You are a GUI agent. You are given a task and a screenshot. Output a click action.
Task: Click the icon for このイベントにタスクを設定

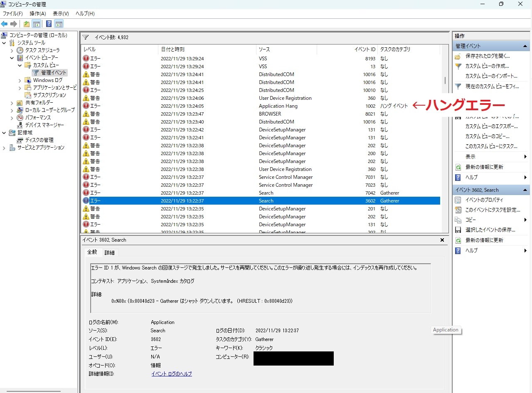458,210
